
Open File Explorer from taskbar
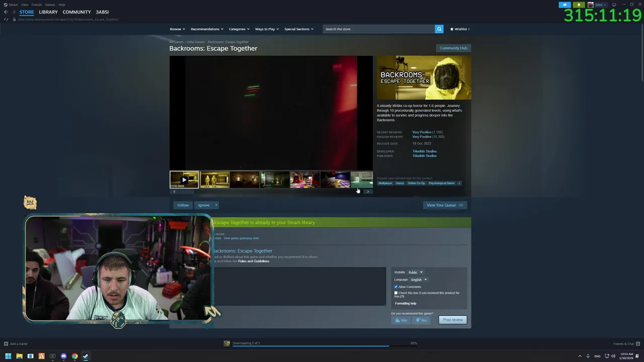[x=19, y=356]
